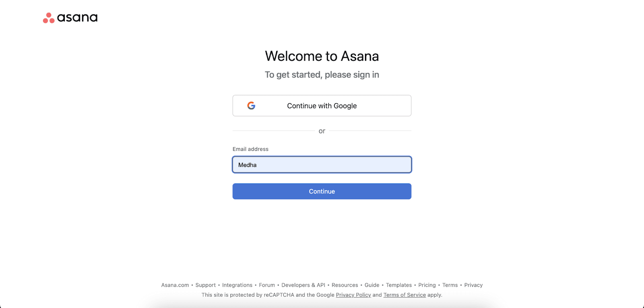Focus the Email address field
Viewport: 644px width, 308px height.
tap(322, 165)
